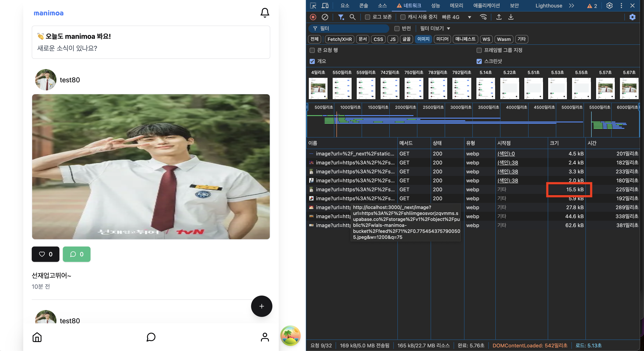Open the initiator link (색인):0
The height and width of the screenshot is (351, 644).
click(506, 154)
